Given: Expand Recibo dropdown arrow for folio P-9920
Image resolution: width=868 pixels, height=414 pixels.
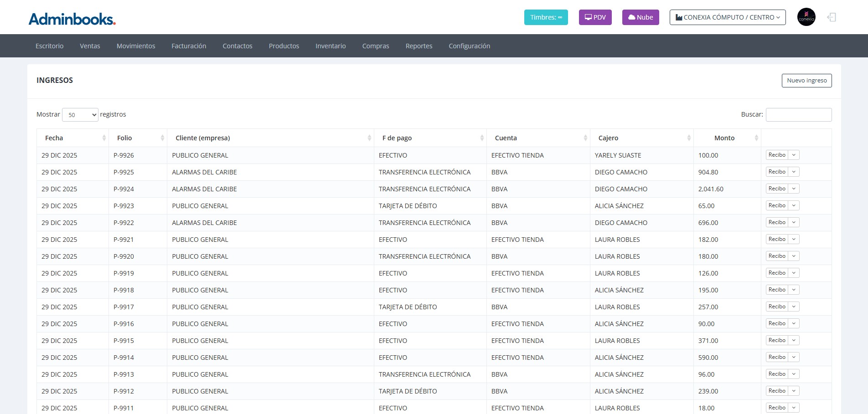Looking at the screenshot, I should click(794, 256).
